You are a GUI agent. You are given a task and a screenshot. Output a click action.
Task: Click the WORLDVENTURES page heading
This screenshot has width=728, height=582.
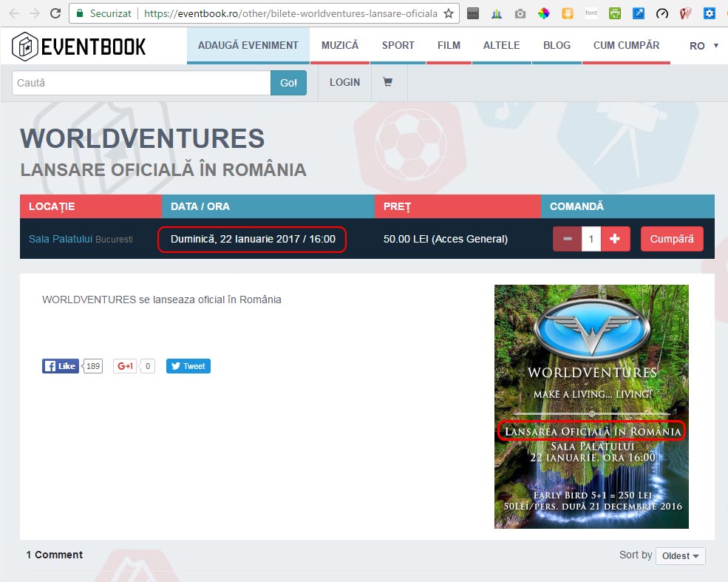click(143, 138)
